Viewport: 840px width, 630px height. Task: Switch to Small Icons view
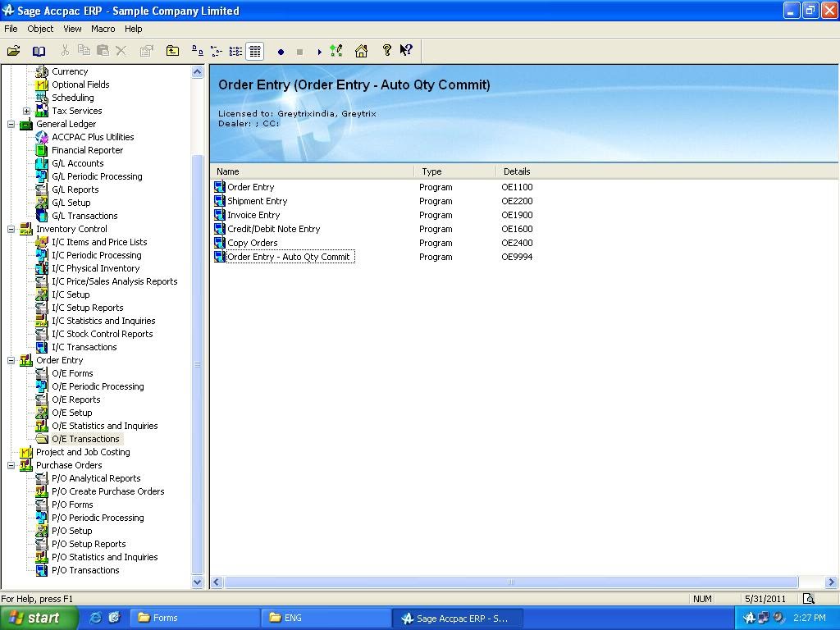pyautogui.click(x=217, y=51)
